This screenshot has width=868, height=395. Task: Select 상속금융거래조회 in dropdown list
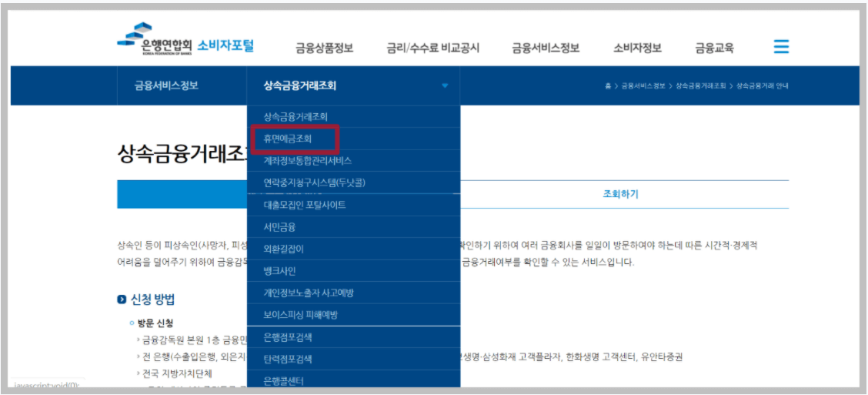click(x=353, y=117)
